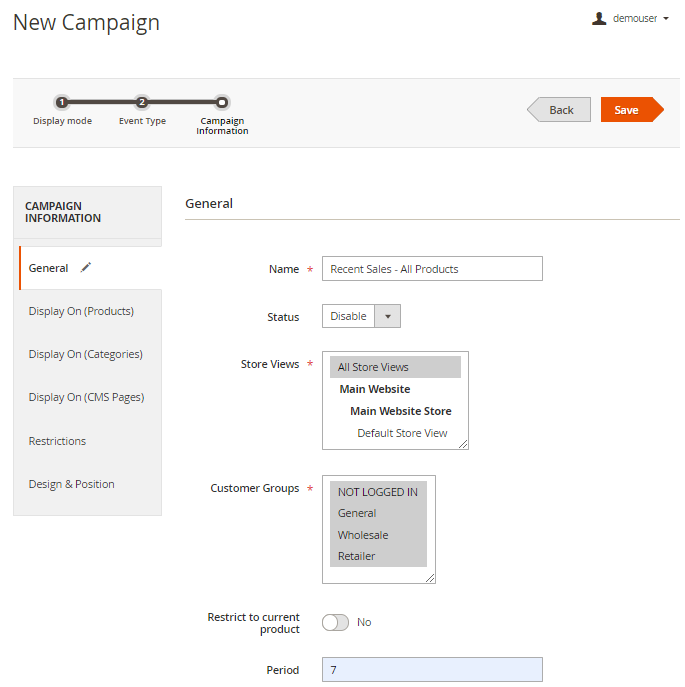
Task: Click the Period input field
Action: 432,670
